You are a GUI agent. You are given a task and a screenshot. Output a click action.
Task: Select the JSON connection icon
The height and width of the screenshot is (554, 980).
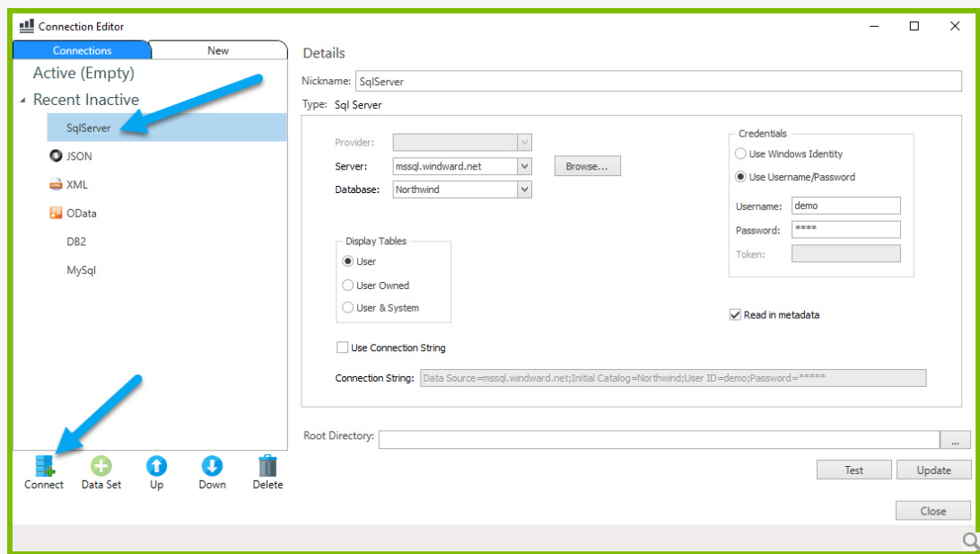pos(55,155)
